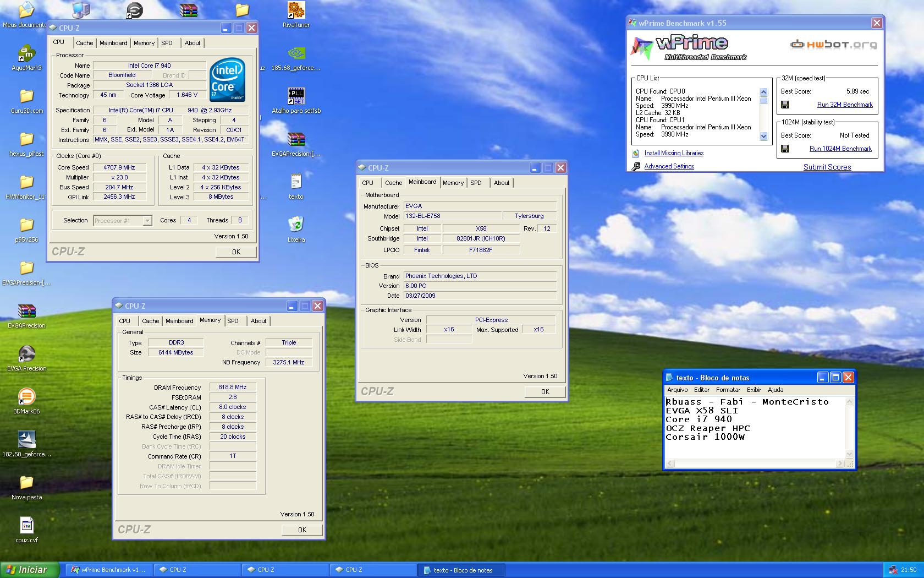
Task: Click the Iniciar start button
Action: [30, 570]
